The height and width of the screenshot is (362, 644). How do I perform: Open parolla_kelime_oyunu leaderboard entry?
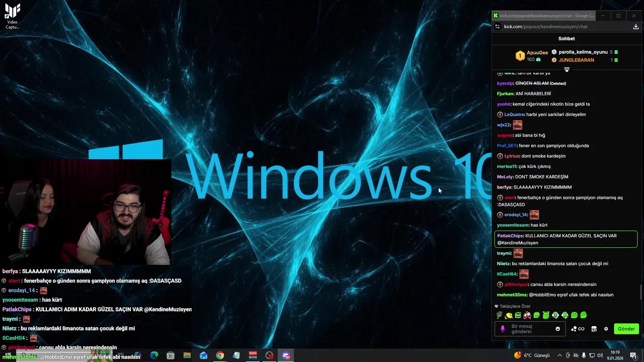pos(583,52)
